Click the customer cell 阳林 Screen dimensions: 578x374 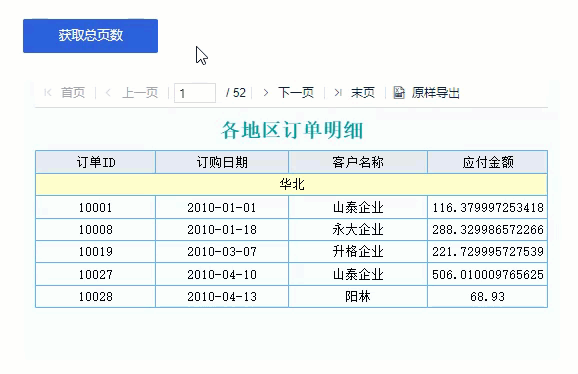(358, 297)
